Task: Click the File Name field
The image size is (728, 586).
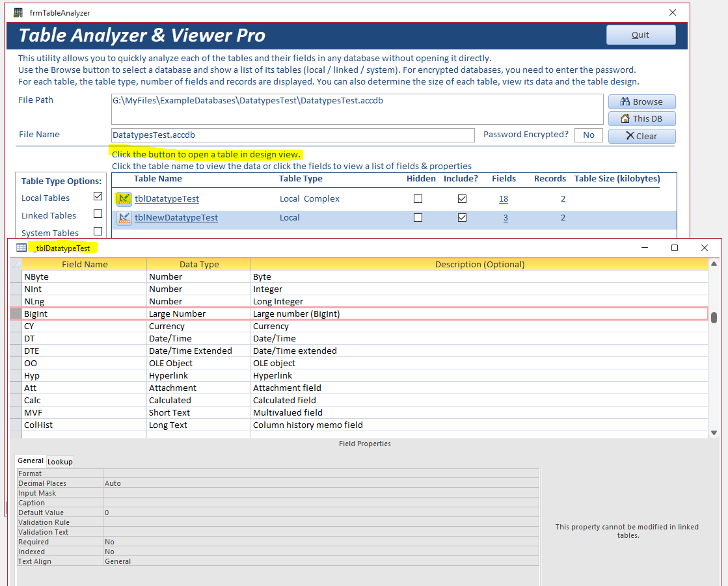Action: pyautogui.click(x=293, y=135)
